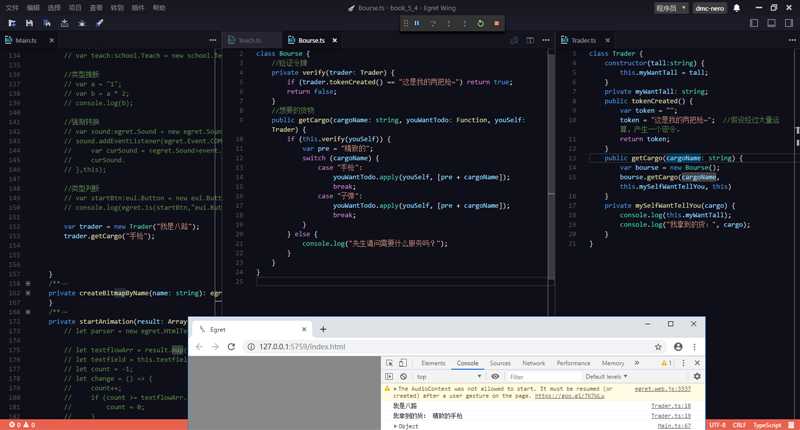Viewport: 800px width, 430px height.
Task: Open more actions for the Main.ts editor group
Action: (x=212, y=40)
